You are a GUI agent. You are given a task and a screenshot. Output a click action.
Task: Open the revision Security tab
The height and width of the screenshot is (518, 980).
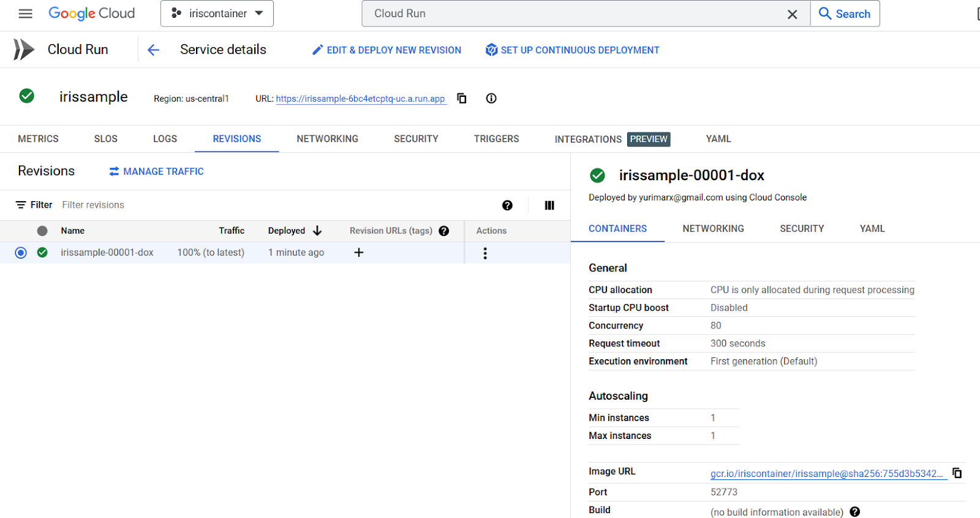point(802,229)
